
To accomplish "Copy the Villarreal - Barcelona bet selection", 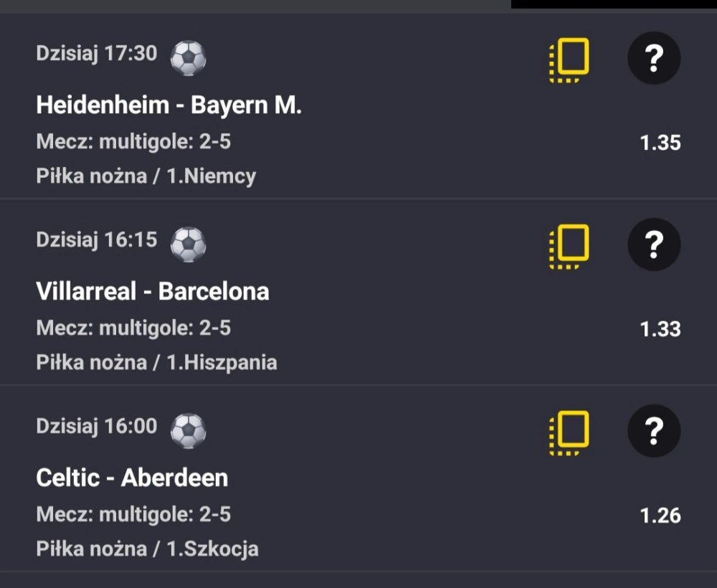I will 570,245.
